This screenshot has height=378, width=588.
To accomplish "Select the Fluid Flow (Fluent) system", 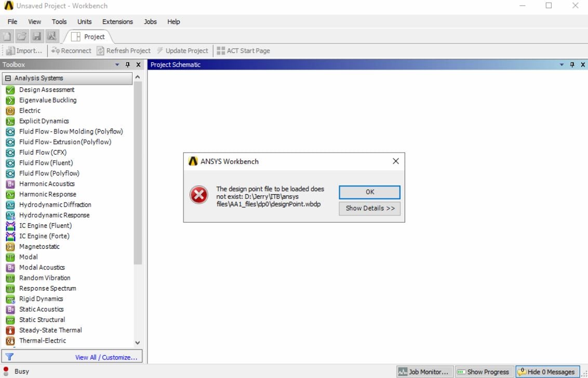I will point(45,163).
